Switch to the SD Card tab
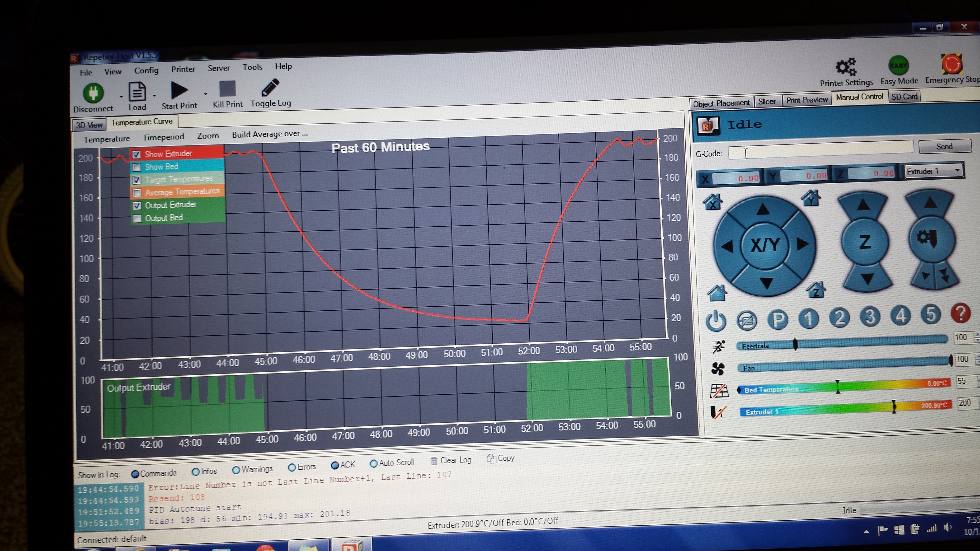This screenshot has width=980, height=551. [904, 97]
